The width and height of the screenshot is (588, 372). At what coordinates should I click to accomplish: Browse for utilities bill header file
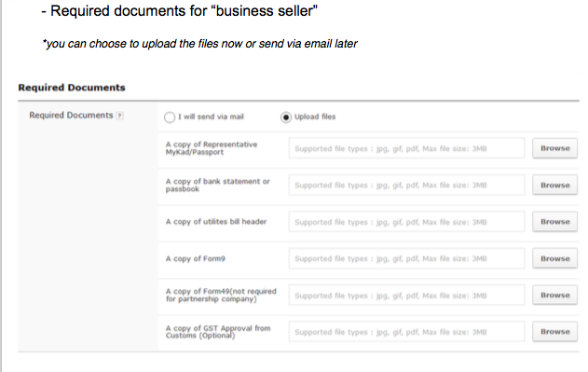(x=554, y=222)
